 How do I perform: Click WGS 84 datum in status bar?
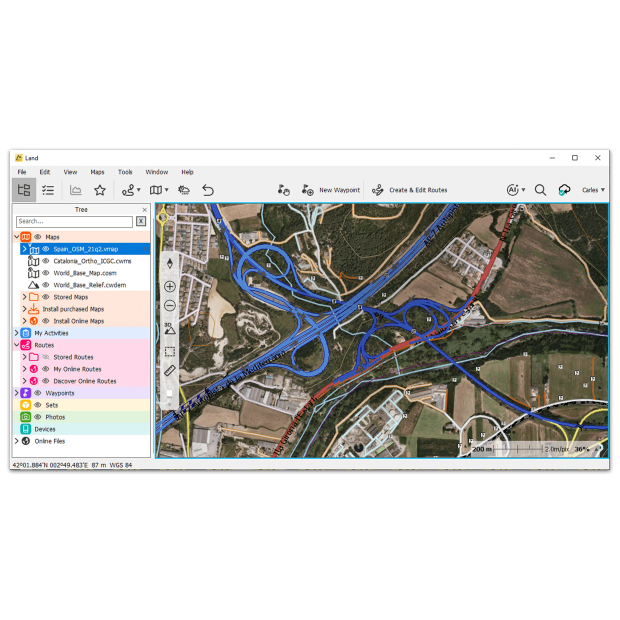pyautogui.click(x=121, y=465)
